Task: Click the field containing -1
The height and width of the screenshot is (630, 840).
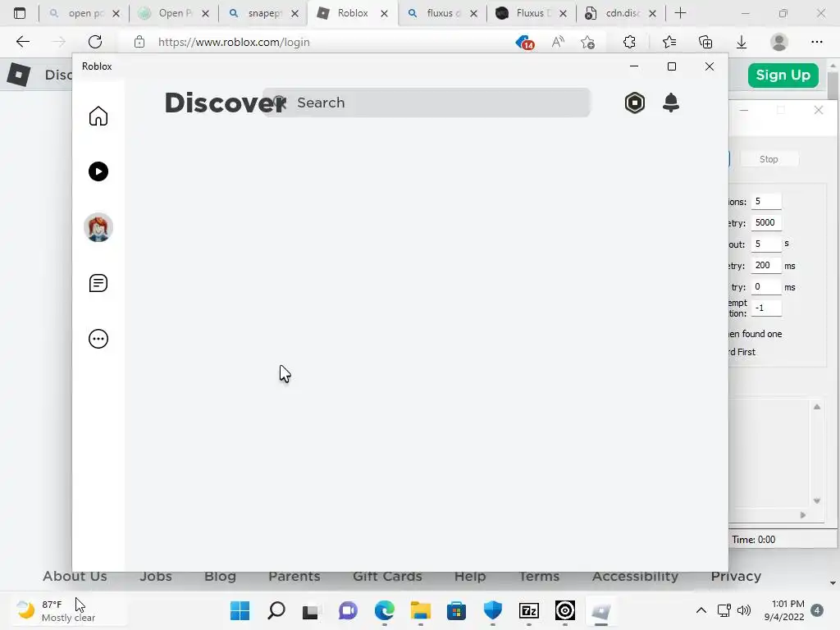Action: pyautogui.click(x=766, y=308)
